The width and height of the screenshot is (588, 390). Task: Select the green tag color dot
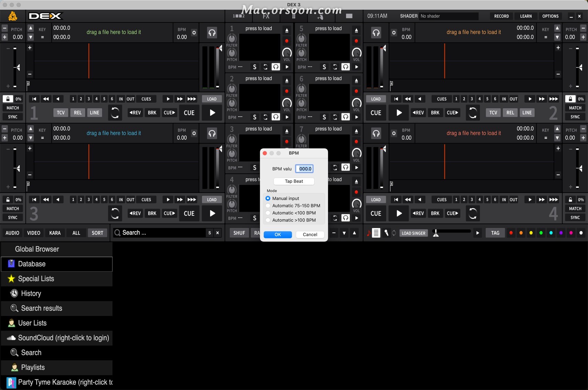pyautogui.click(x=541, y=233)
